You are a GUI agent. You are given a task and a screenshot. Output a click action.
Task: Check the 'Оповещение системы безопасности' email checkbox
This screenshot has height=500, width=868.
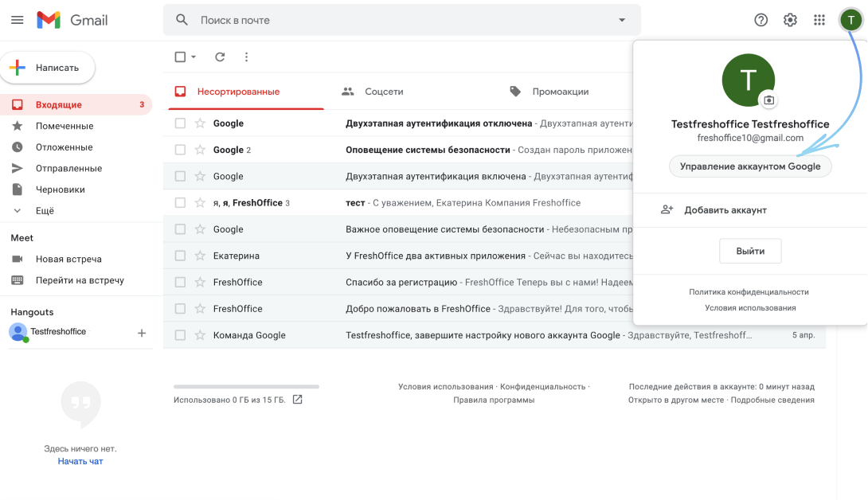[x=180, y=150]
